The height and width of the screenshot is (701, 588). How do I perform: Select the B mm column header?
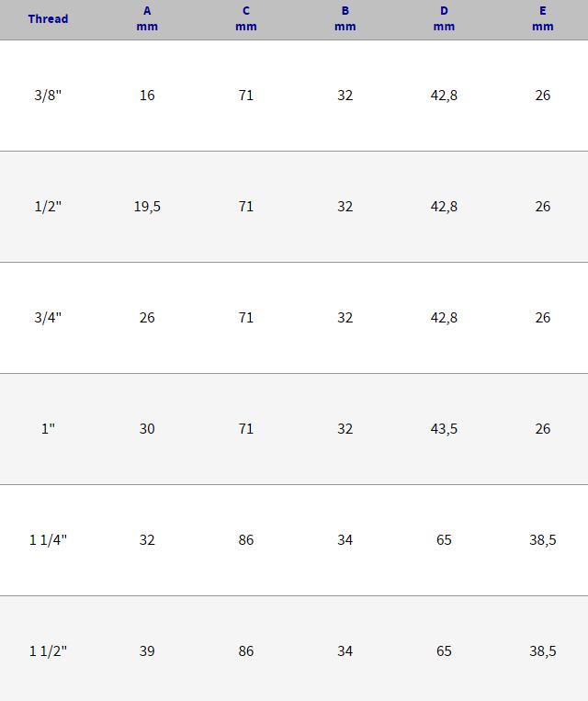345,18
